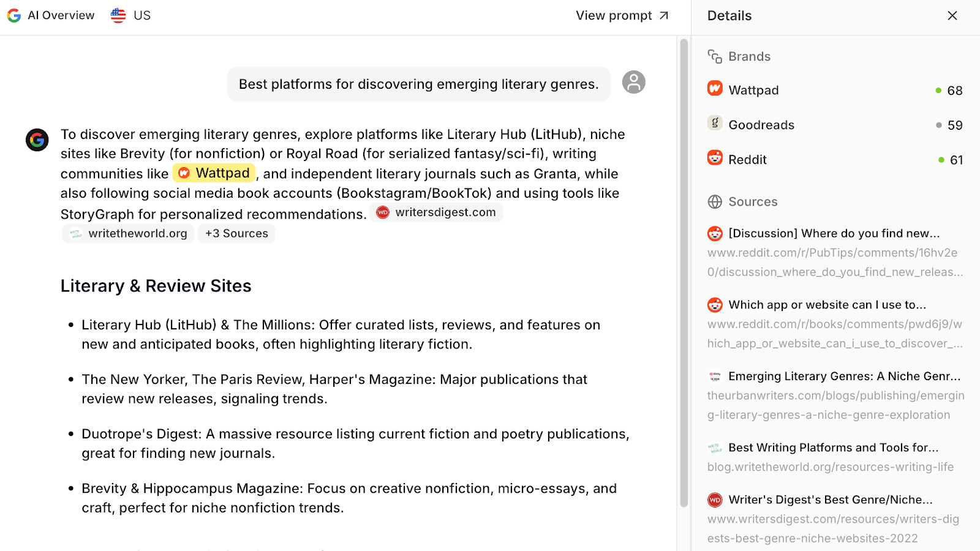The image size is (980, 551).
Task: Click the globe icon next to Sources
Action: 715,202
